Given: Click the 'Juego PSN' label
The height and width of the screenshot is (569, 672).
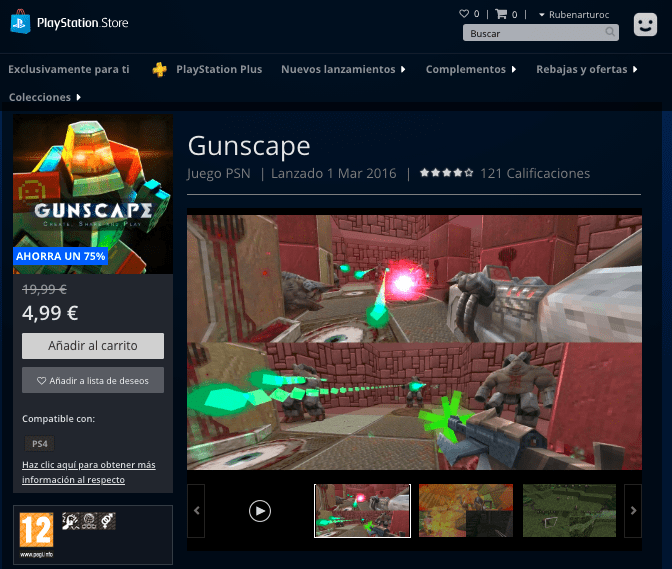Looking at the screenshot, I should 219,174.
